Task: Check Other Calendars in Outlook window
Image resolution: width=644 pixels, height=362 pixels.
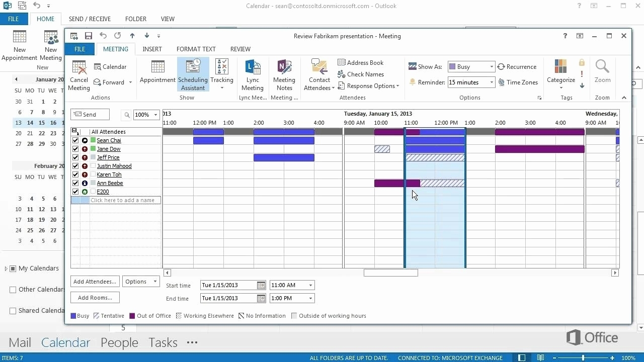Action: [13, 290]
